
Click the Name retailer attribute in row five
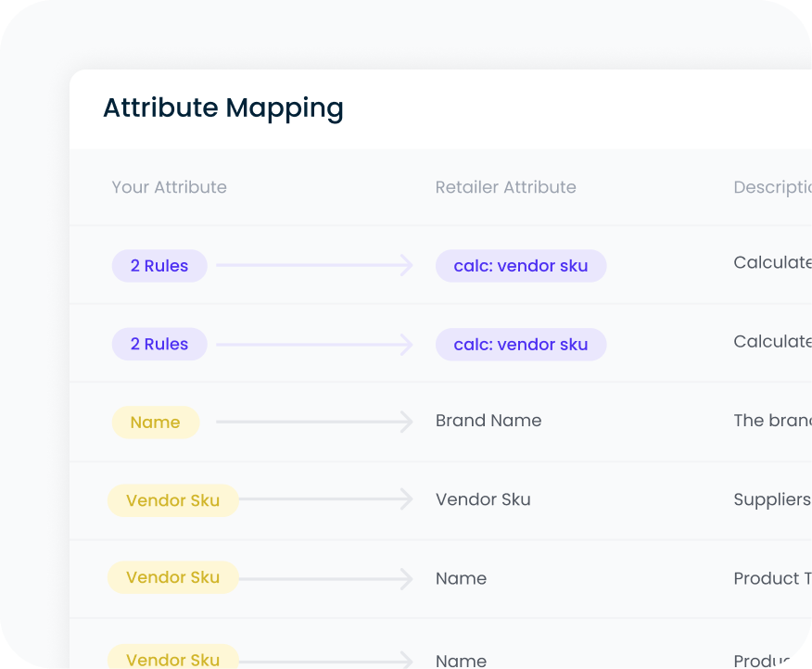point(461,578)
